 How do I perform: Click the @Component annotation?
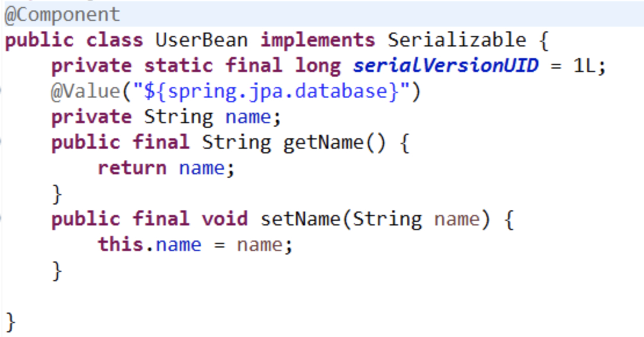[x=62, y=15]
